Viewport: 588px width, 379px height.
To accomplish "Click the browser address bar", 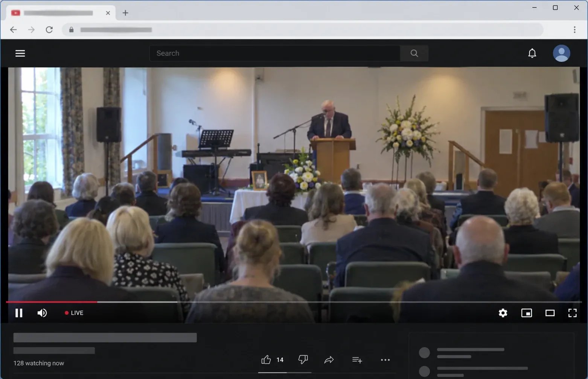I will coord(302,30).
